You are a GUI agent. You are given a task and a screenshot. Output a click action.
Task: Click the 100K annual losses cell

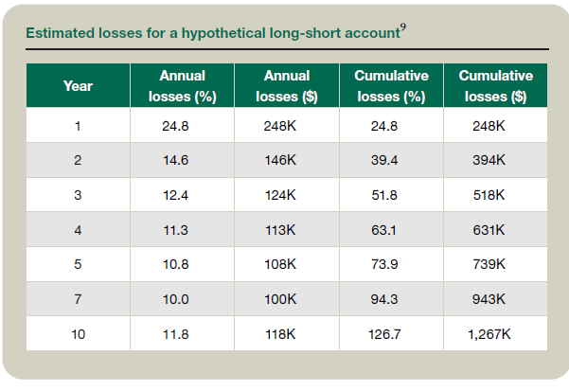(x=281, y=299)
